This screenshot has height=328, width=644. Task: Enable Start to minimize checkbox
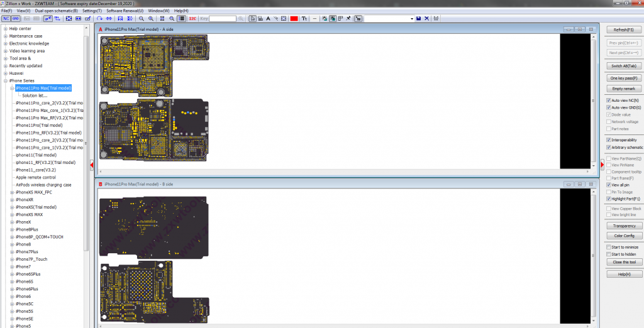click(608, 247)
